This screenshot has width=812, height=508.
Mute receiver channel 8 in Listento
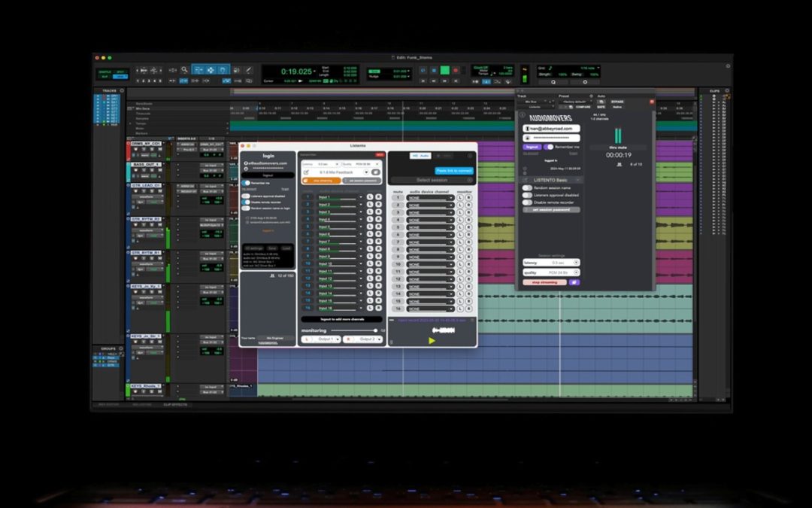click(398, 249)
